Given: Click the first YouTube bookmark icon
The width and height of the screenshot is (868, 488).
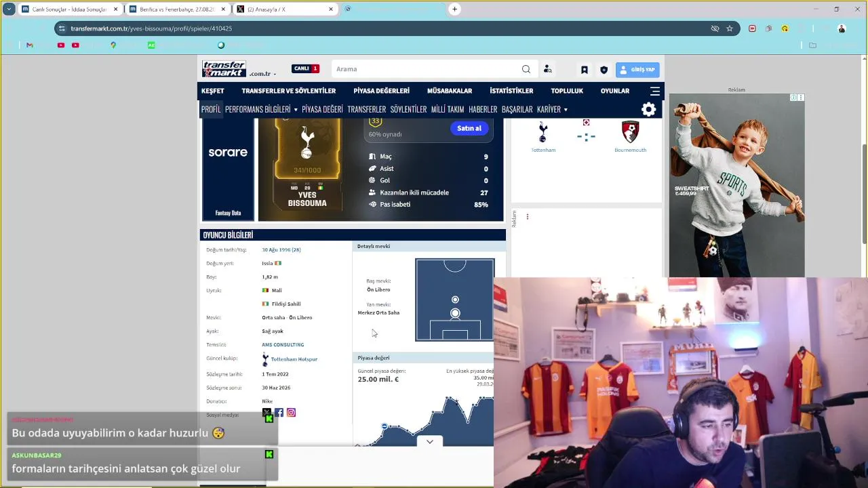Looking at the screenshot, I should point(61,45).
